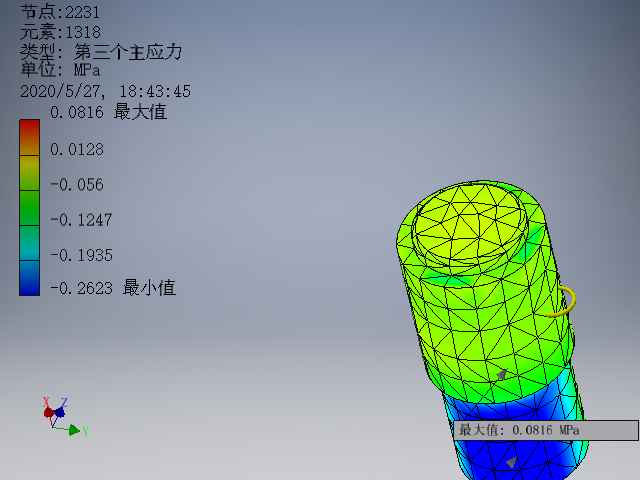The image size is (640, 480).
Task: Click the '类型: 第三个主应力' result type text
Action: [101, 52]
